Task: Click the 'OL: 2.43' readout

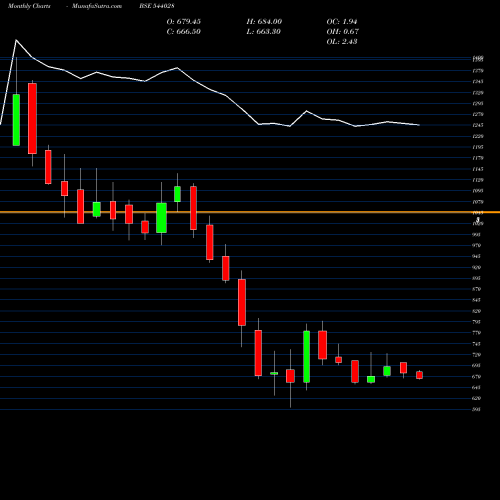Action: tap(342, 42)
